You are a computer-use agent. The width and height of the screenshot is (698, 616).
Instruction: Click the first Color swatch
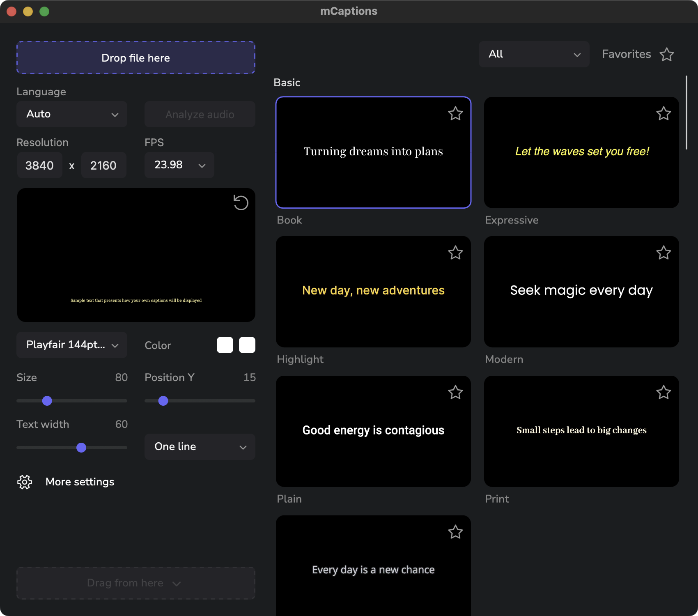(225, 345)
